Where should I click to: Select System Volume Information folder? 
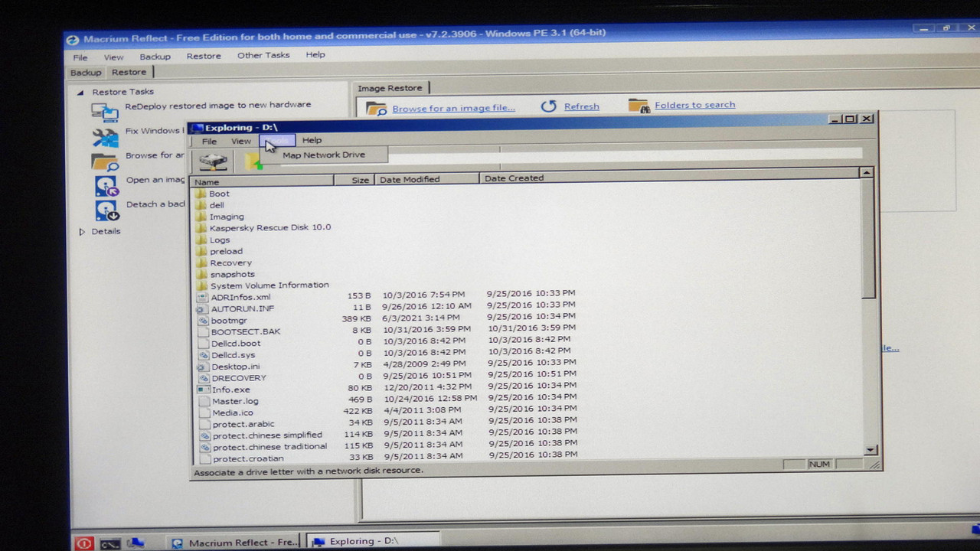263,285
